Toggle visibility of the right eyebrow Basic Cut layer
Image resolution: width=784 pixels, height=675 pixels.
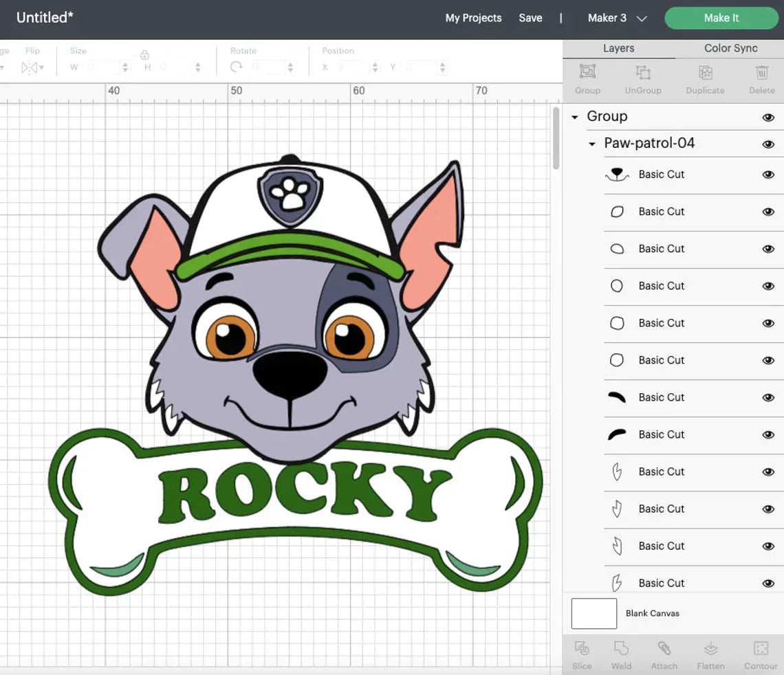point(768,398)
